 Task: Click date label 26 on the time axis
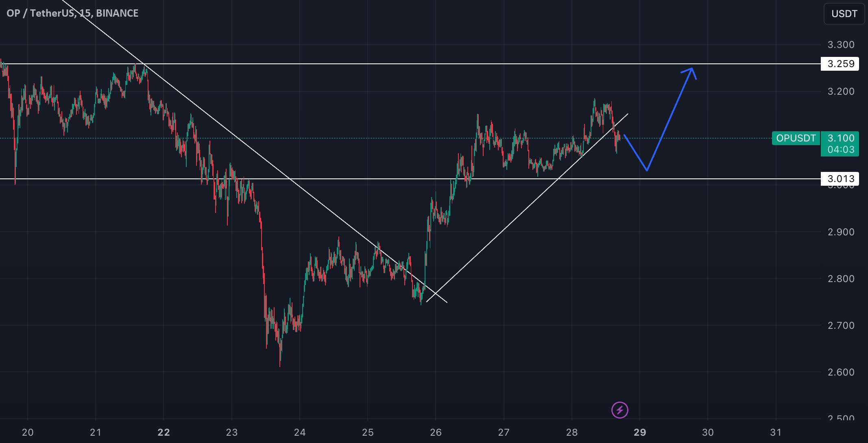pos(436,432)
